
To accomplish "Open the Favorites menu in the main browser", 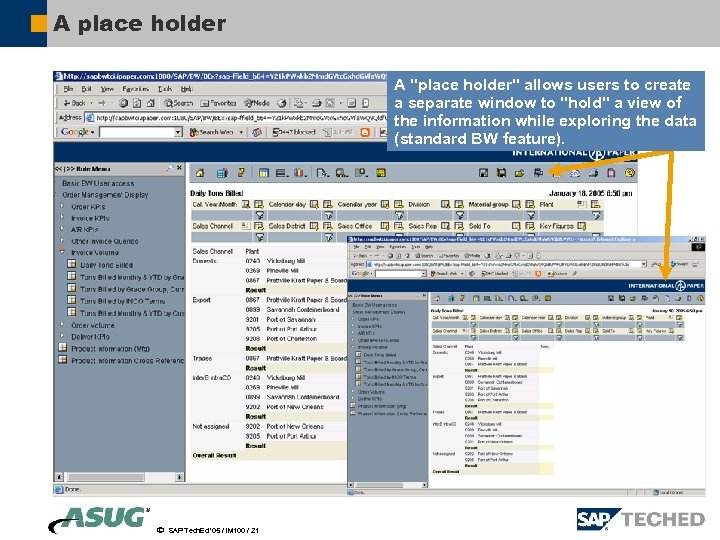I will tap(135, 89).
